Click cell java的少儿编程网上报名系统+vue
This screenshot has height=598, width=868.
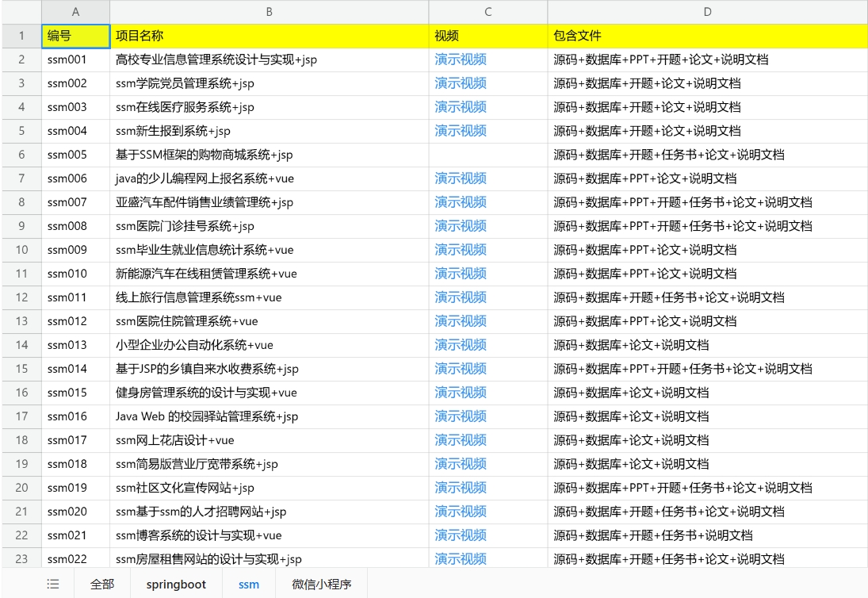[x=269, y=179]
